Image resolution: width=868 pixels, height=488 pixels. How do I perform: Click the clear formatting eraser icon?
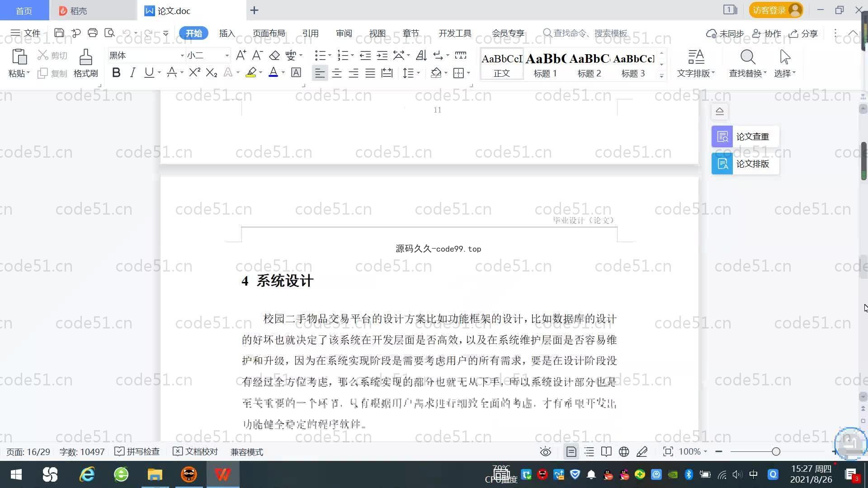274,56
